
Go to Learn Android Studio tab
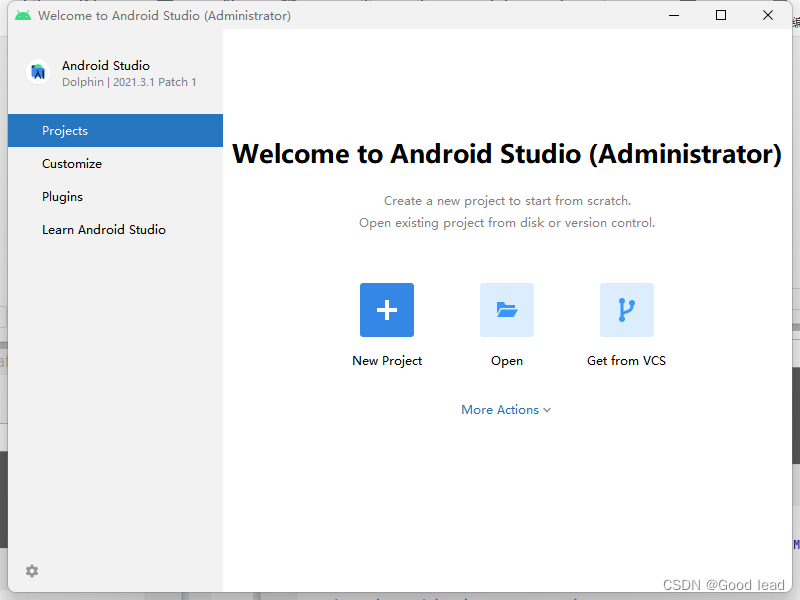(115, 230)
